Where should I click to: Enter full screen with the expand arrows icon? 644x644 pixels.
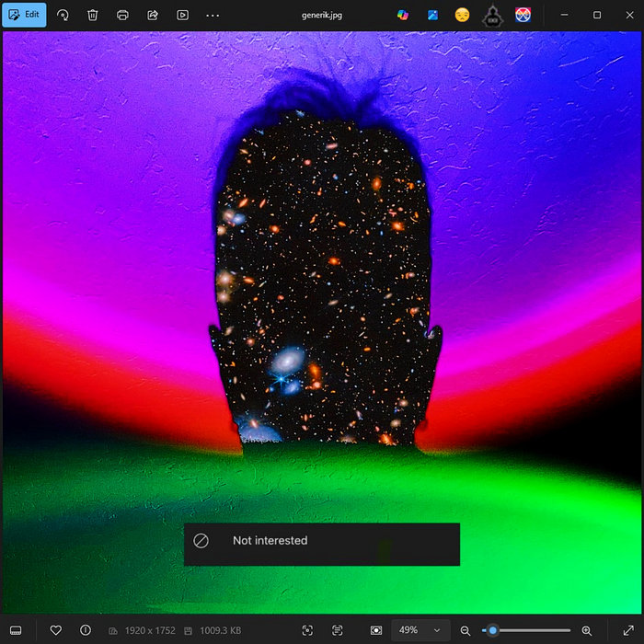point(628,630)
